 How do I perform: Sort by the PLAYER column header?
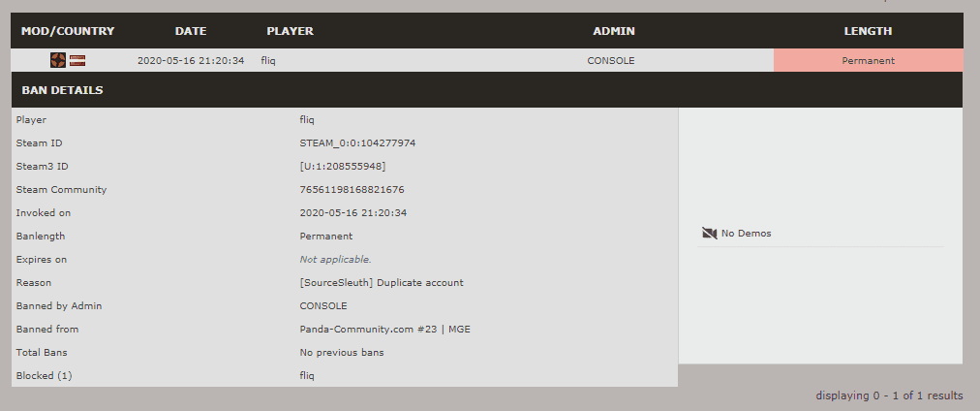(290, 31)
